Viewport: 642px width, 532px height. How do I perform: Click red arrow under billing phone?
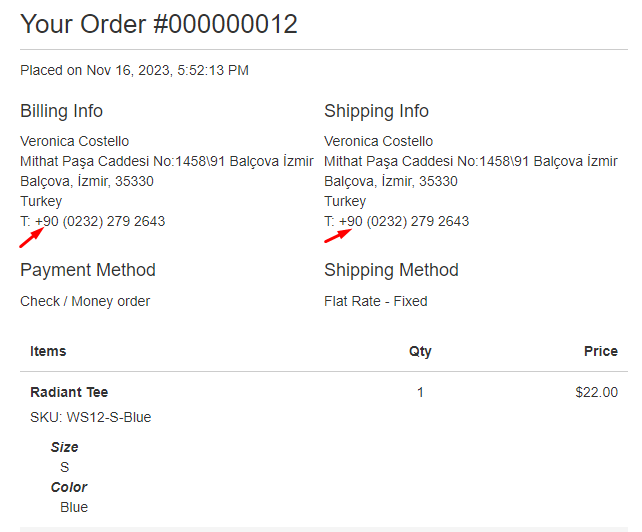(x=32, y=238)
